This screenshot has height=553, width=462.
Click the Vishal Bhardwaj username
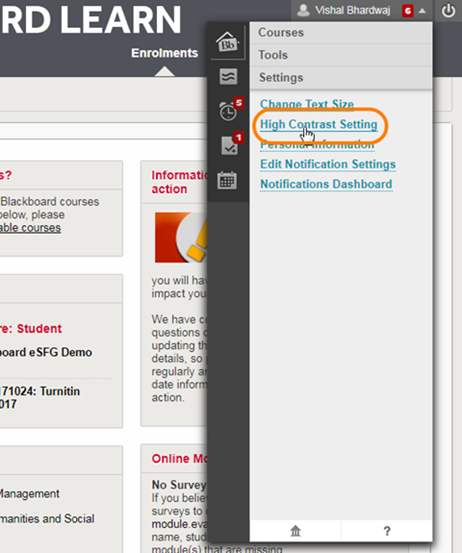(352, 11)
